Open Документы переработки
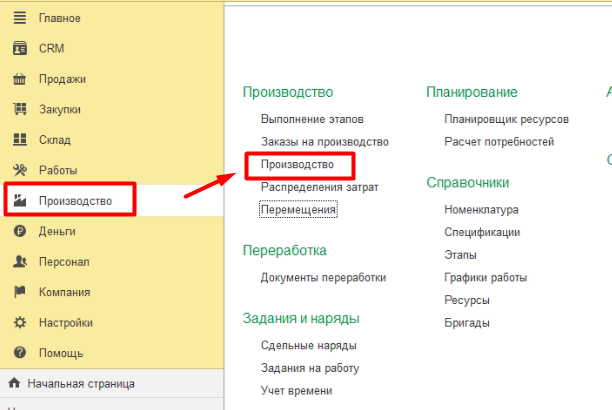The image size is (612, 410). tap(323, 278)
